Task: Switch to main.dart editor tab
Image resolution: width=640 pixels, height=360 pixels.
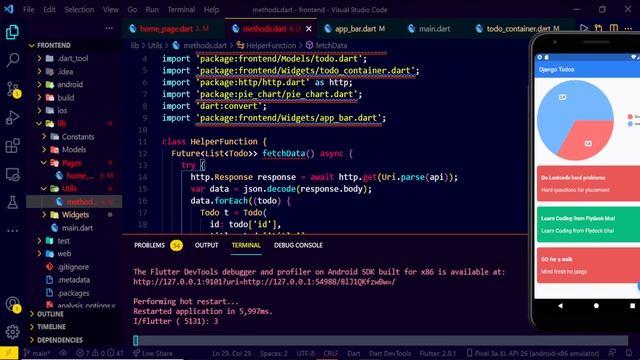Action: [x=434, y=29]
